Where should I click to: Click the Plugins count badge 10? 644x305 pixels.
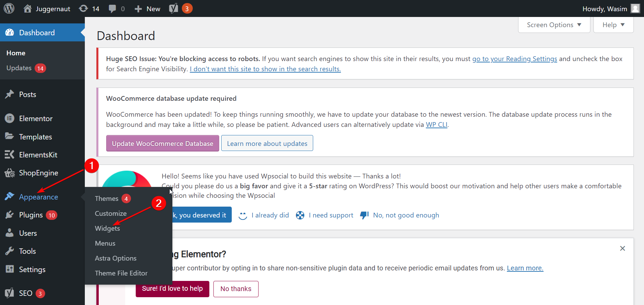52,215
